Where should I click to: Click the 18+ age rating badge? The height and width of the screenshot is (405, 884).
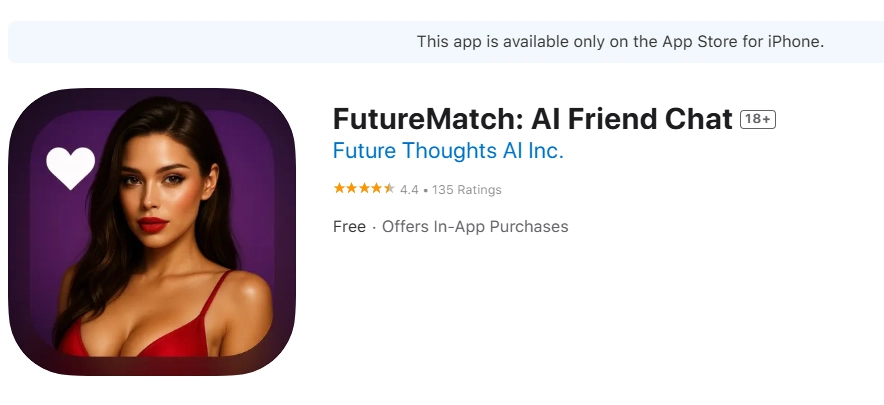point(758,120)
